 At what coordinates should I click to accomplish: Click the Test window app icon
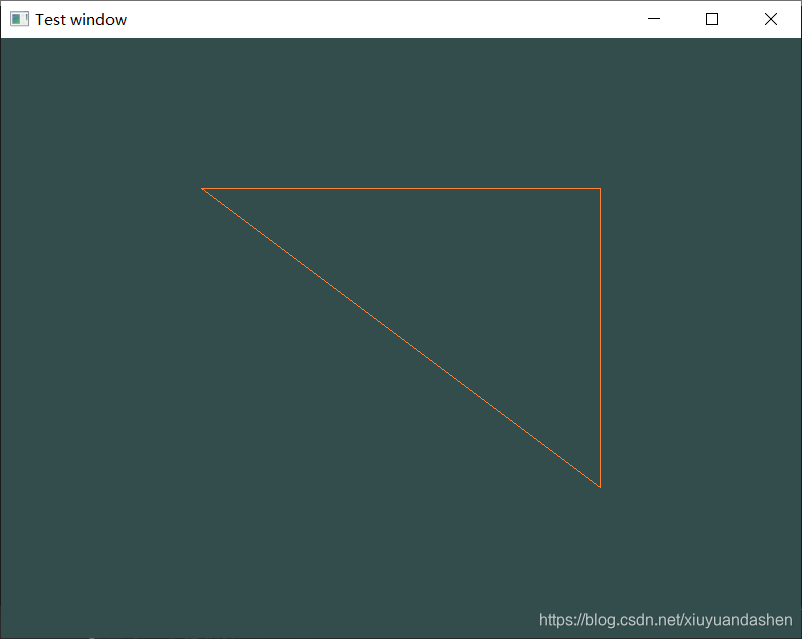19,19
